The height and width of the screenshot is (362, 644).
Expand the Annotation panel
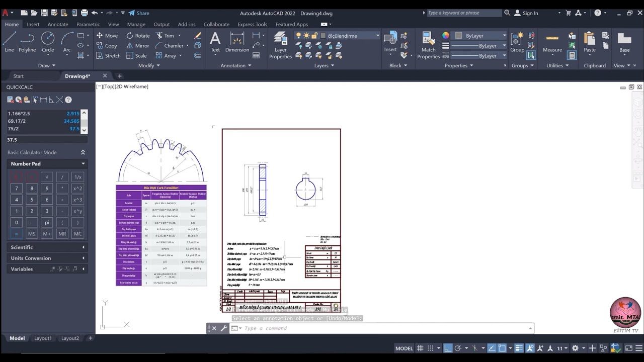[x=236, y=65]
